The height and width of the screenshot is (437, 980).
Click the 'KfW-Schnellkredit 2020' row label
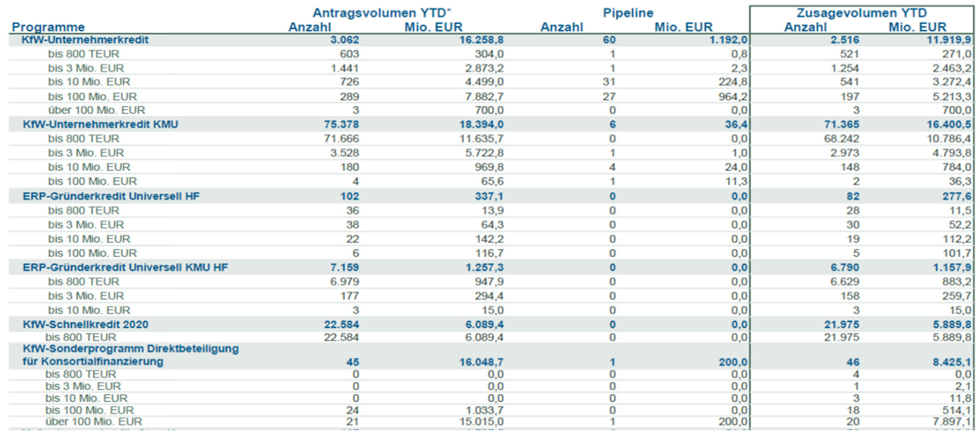[86, 325]
